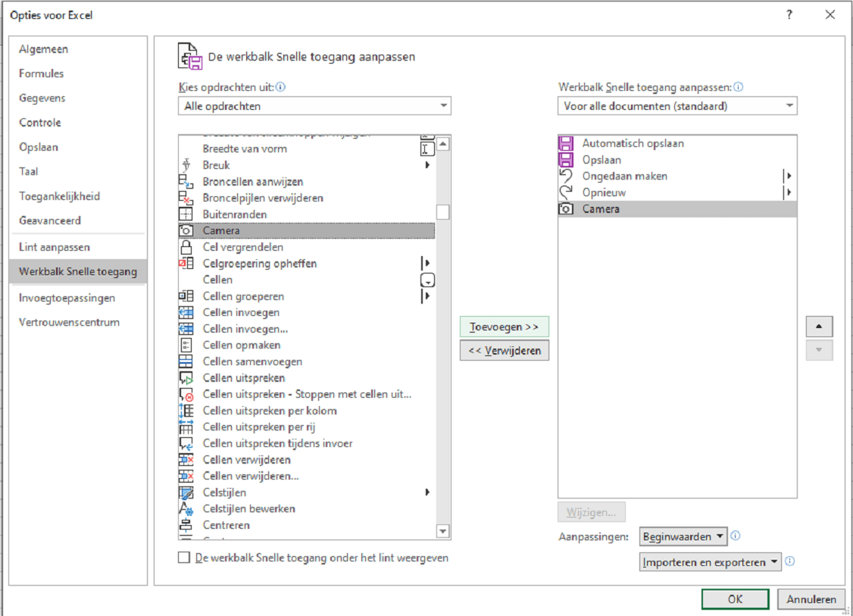Screen dimensions: 853x616
Task: Click the Cellen uitspreken tijdens invoer icon
Action: (x=186, y=443)
